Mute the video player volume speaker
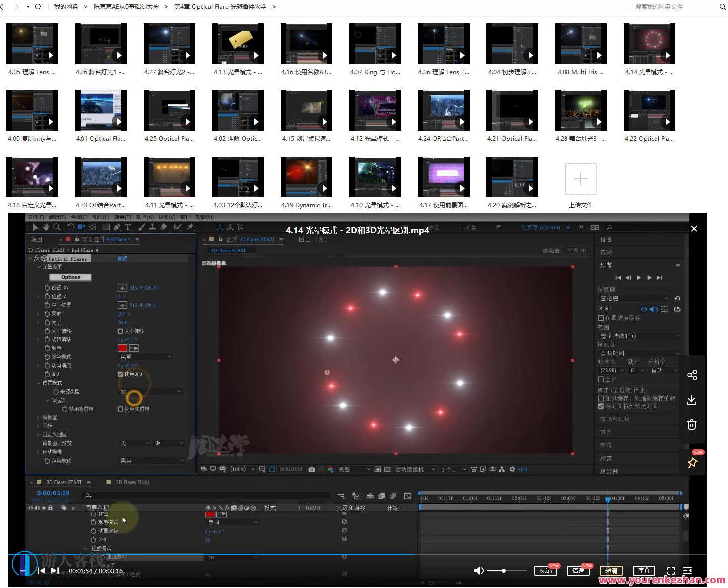The image size is (728, 588). point(479,571)
